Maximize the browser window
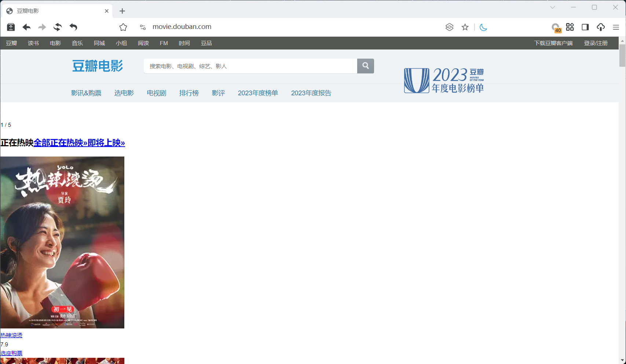The width and height of the screenshot is (626, 364). (x=594, y=7)
